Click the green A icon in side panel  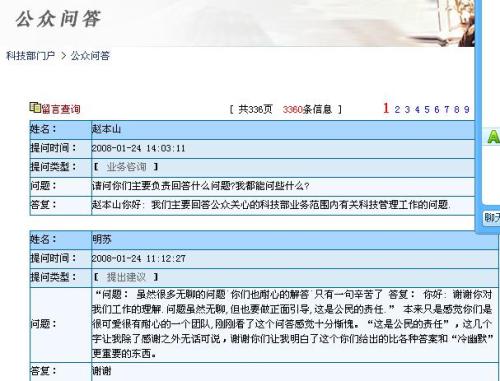pos(493,137)
